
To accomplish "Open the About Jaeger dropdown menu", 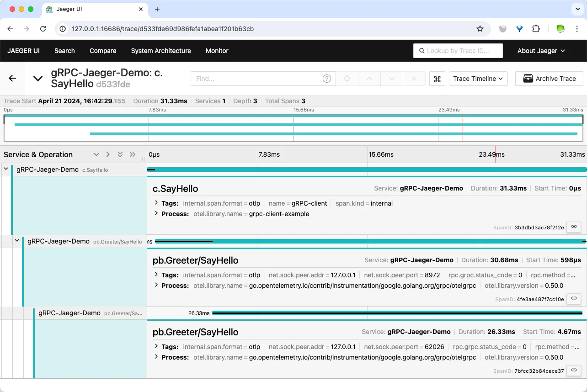I will (x=541, y=51).
